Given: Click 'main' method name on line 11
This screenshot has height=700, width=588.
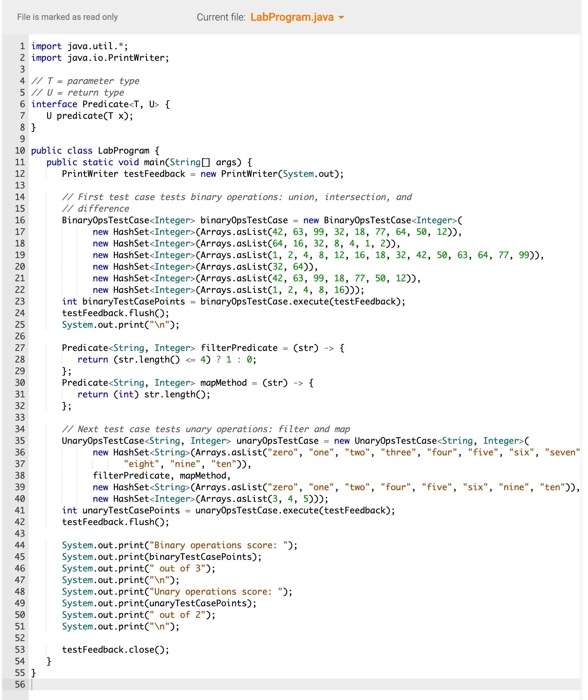Looking at the screenshot, I should click(x=154, y=162).
